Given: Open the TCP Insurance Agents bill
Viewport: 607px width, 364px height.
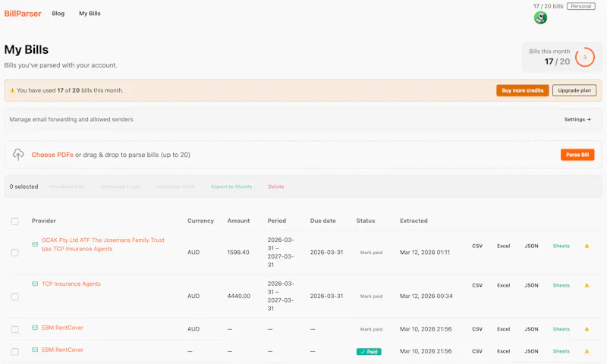Looking at the screenshot, I should pos(71,284).
